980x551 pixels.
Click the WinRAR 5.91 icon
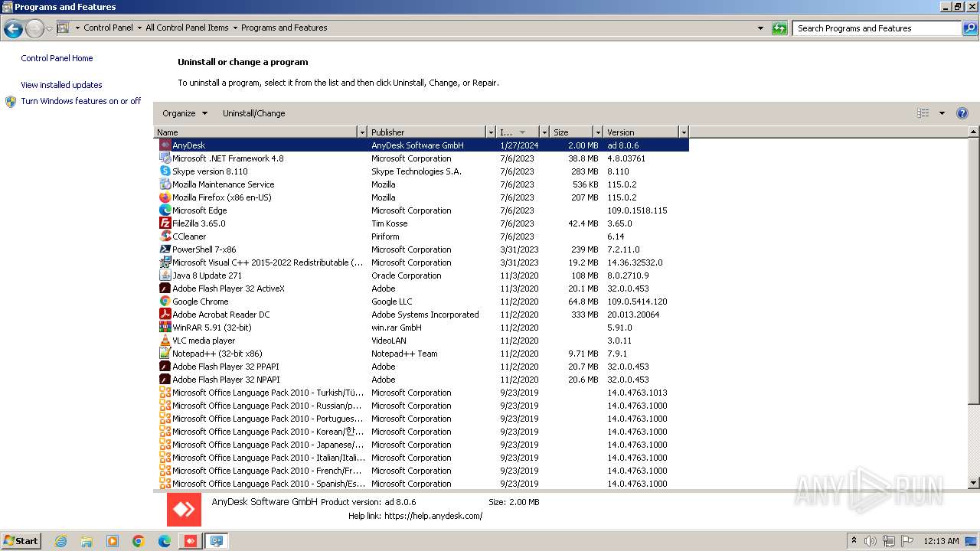165,327
